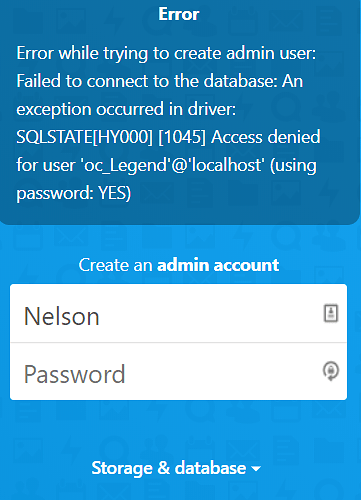Click the SQLSTATE[HY000] error code text
The image size is (361, 500).
84,137
